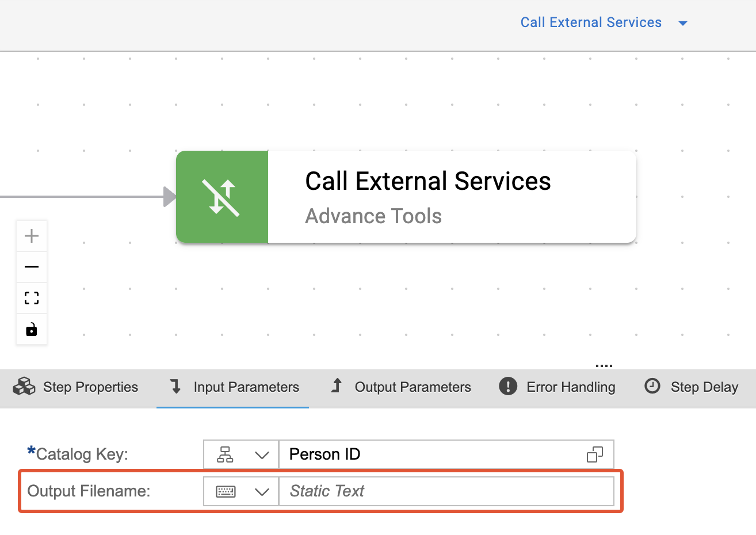This screenshot has height=535, width=756.
Task: Switch to the Step Properties tab
Action: (x=76, y=387)
